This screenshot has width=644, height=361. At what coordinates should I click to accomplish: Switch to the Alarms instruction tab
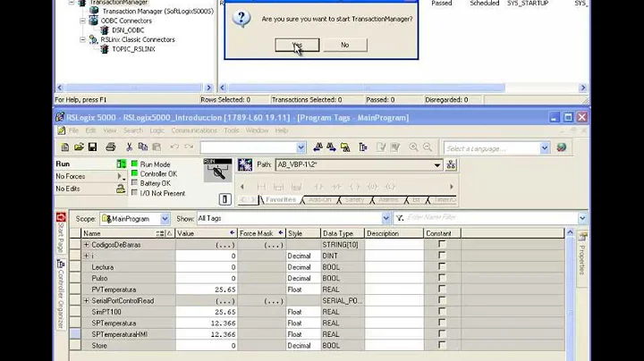[388, 200]
